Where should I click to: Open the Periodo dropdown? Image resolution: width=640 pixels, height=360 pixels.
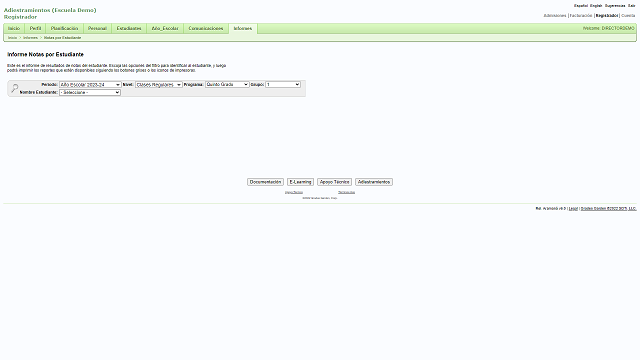point(90,84)
